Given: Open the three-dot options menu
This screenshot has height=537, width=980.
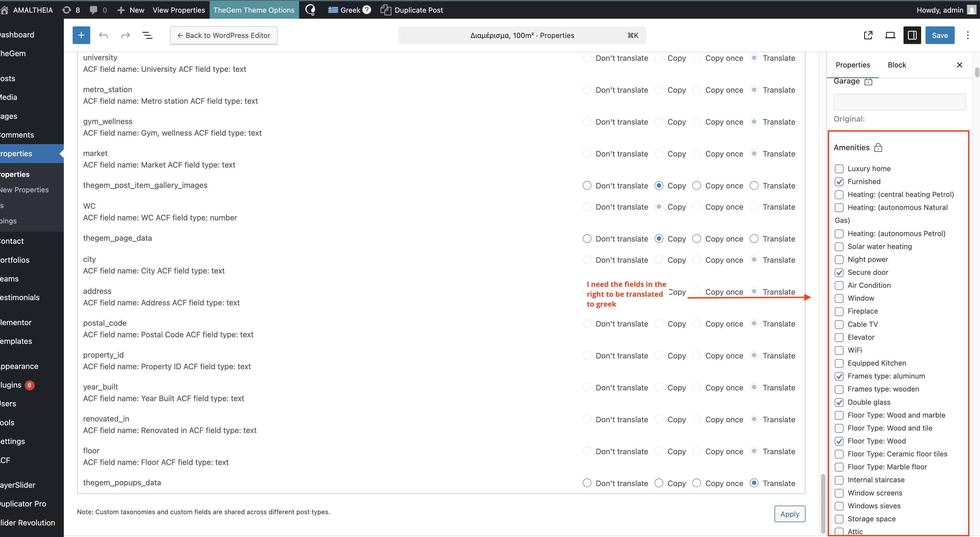Looking at the screenshot, I should pyautogui.click(x=967, y=35).
